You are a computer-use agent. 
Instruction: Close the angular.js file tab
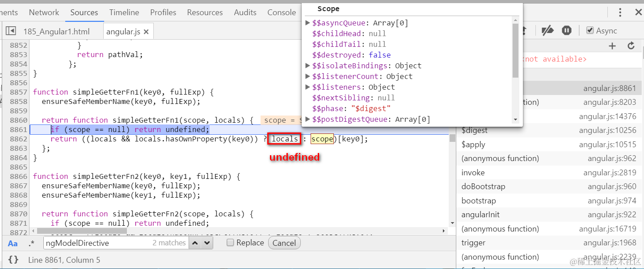(x=146, y=32)
